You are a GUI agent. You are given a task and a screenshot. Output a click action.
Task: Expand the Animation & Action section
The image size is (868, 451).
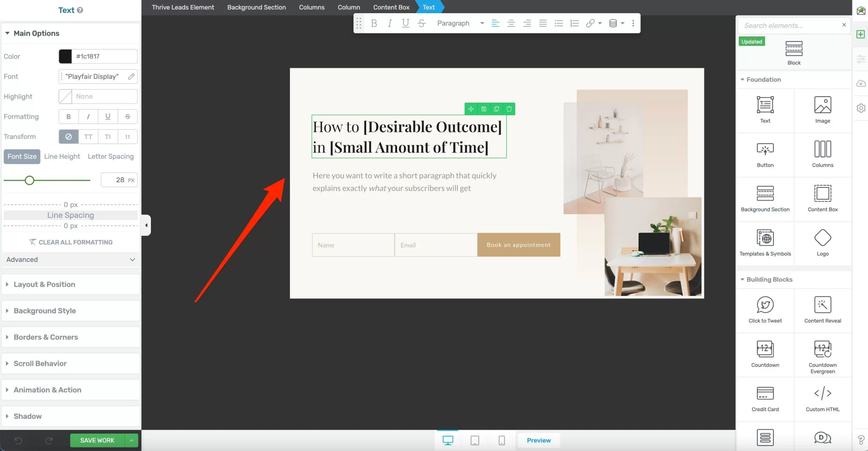[71, 390]
